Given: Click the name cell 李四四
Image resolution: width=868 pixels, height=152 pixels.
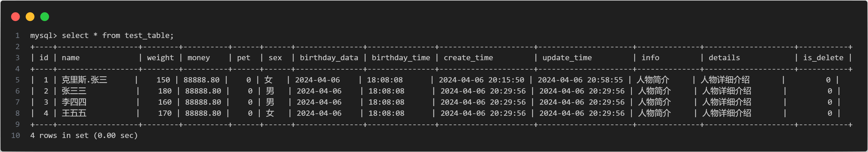Looking at the screenshot, I should click(74, 102).
